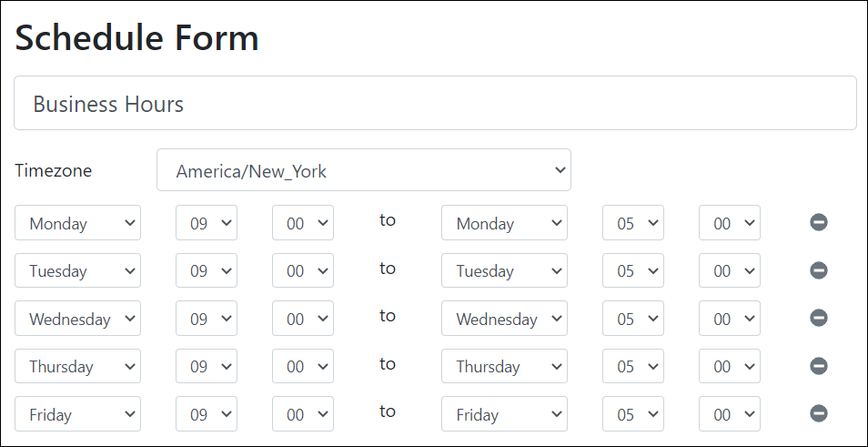
Task: Change the Thursday start minute dropdown
Action: (302, 366)
